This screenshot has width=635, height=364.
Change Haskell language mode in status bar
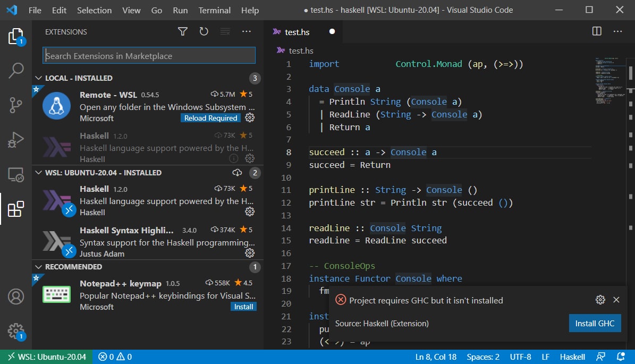(572, 357)
